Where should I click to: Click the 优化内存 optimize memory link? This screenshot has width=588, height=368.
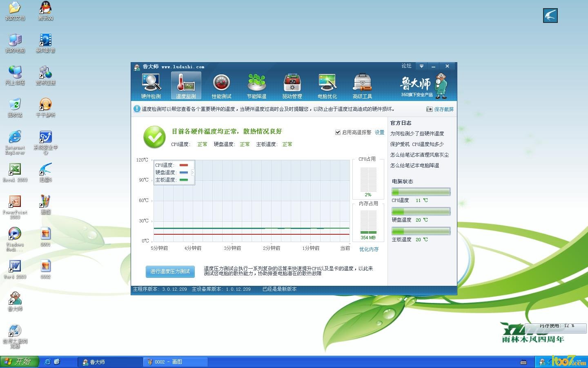pyautogui.click(x=369, y=249)
